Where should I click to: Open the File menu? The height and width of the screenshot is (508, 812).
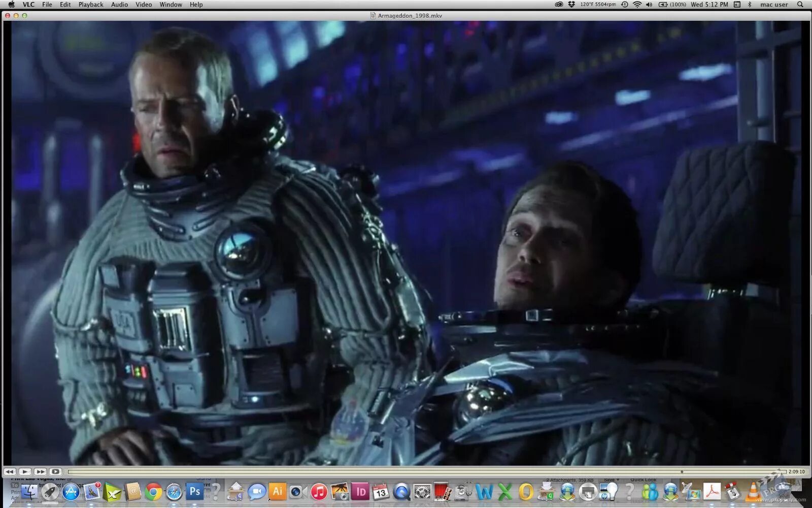[x=47, y=5]
